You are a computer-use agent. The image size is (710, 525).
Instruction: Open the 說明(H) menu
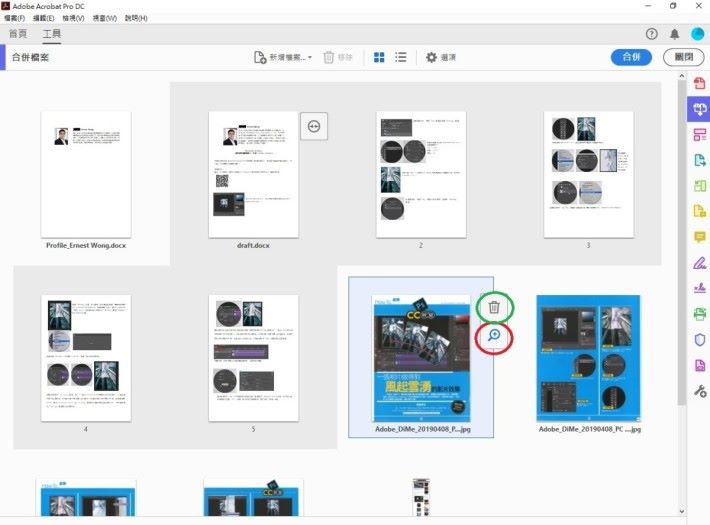tap(136, 18)
